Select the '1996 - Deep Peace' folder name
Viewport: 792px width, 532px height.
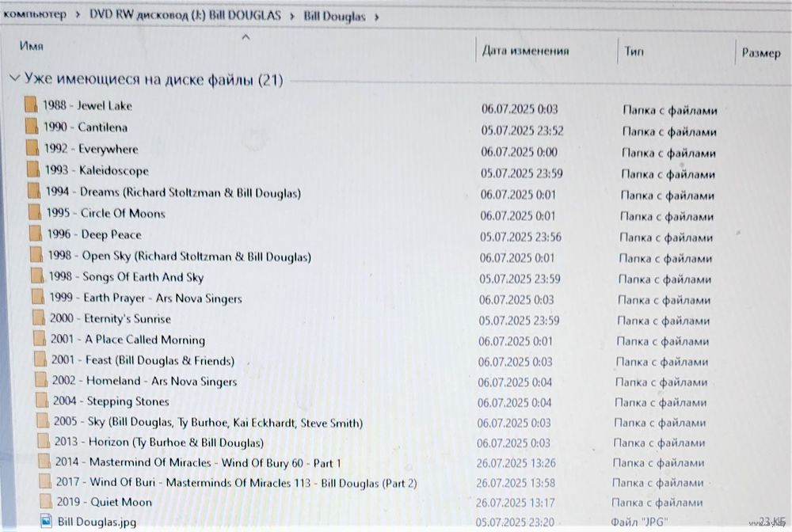(94, 234)
